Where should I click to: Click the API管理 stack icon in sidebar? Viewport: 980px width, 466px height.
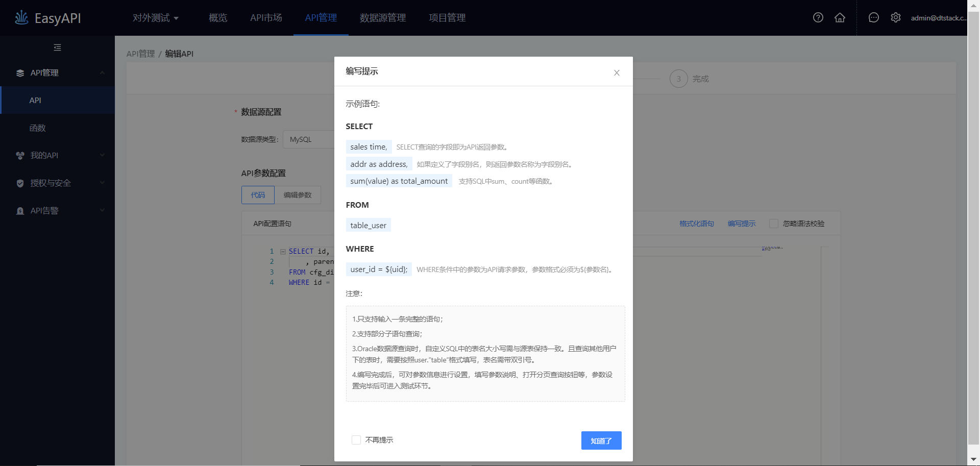(20, 73)
